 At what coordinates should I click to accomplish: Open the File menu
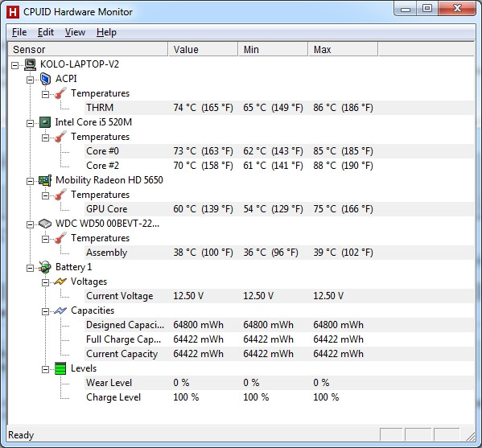click(x=19, y=32)
